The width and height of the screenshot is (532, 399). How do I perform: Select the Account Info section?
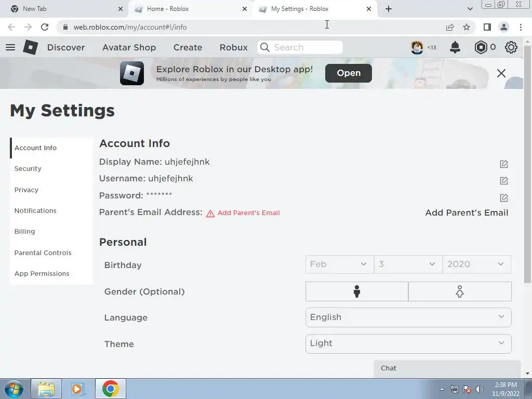35,148
